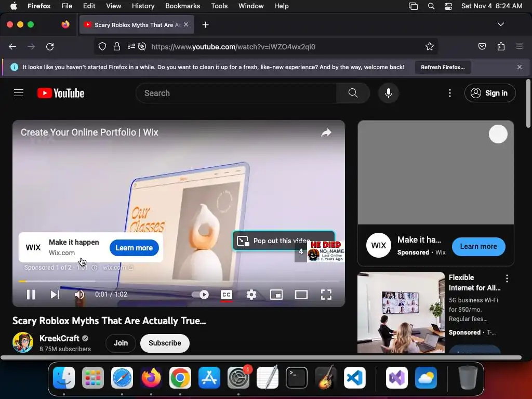Seek along the video progress bar

click(x=179, y=281)
